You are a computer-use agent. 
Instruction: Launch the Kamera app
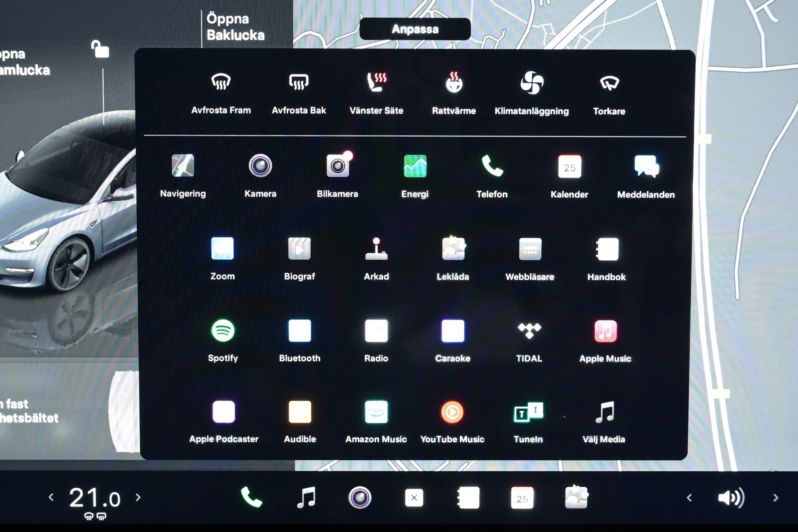pyautogui.click(x=260, y=176)
